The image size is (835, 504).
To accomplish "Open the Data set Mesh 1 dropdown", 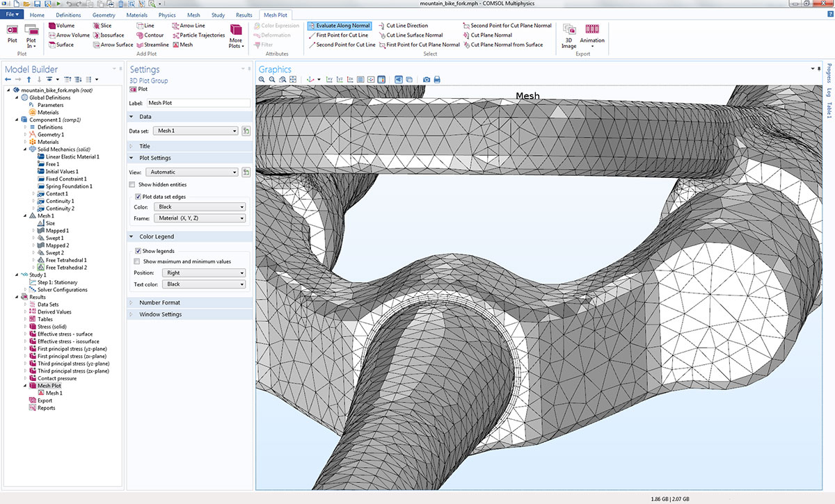I will click(x=196, y=131).
